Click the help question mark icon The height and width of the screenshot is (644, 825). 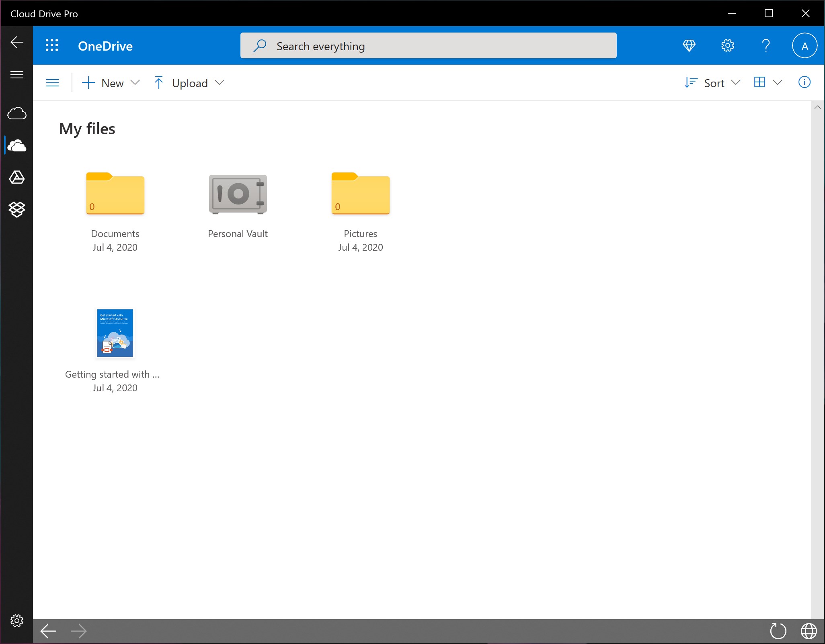(x=765, y=45)
